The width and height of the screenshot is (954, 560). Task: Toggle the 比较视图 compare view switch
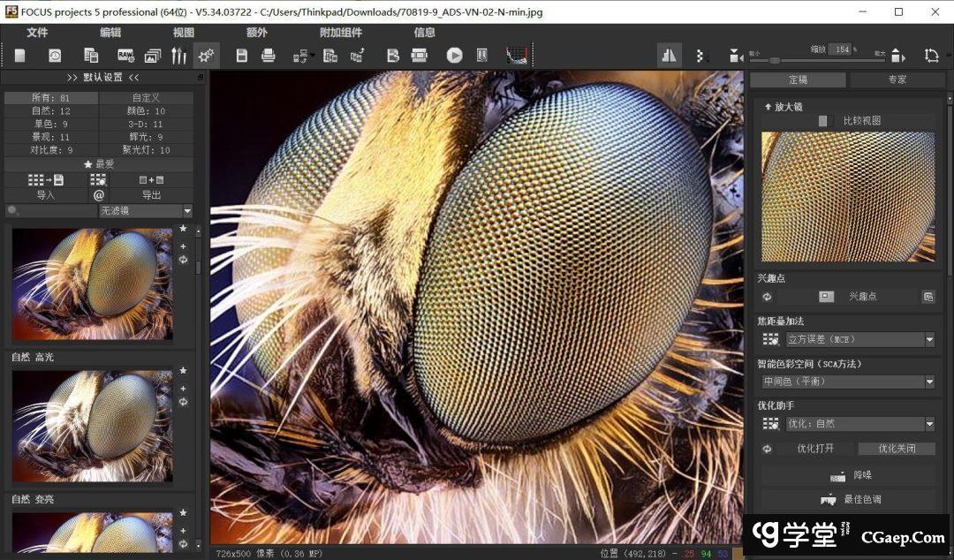(825, 121)
